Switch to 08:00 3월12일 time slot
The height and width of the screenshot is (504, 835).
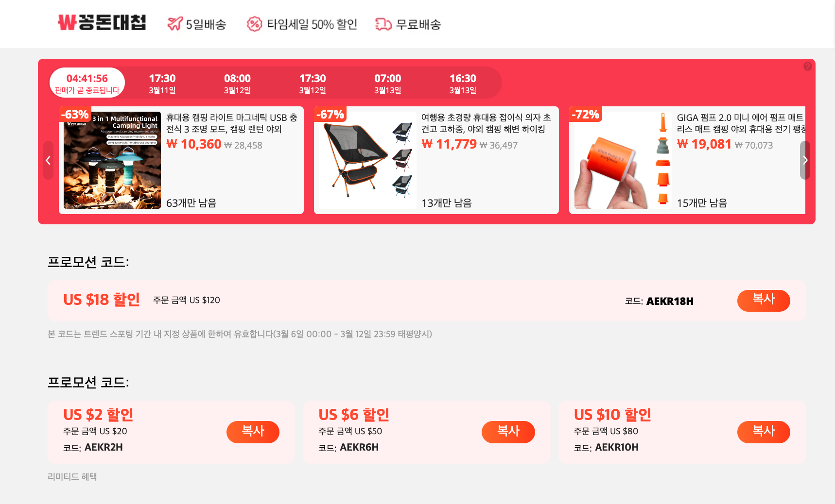click(x=237, y=84)
